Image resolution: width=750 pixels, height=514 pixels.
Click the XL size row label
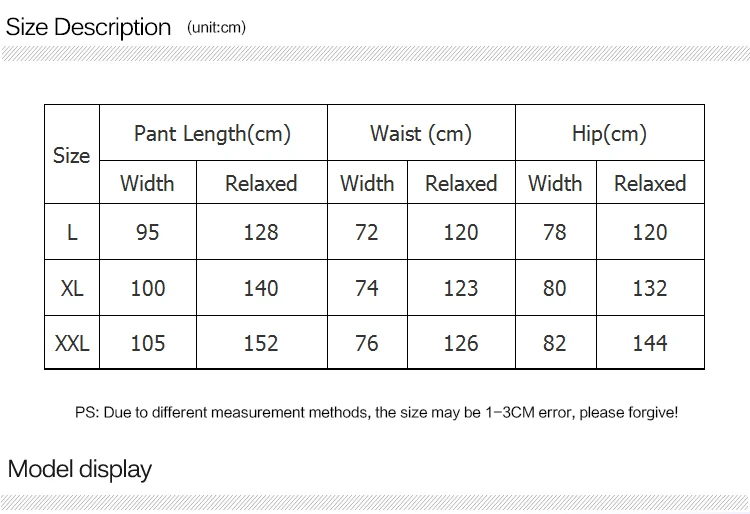[x=72, y=288]
